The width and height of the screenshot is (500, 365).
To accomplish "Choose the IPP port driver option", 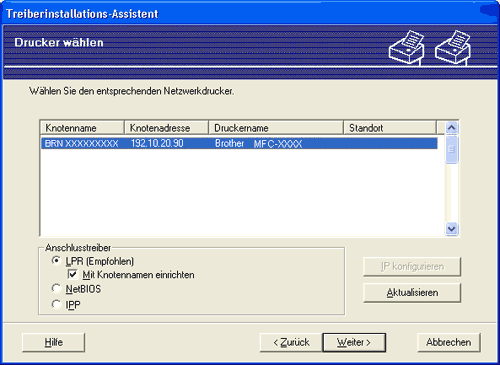I will click(x=57, y=304).
